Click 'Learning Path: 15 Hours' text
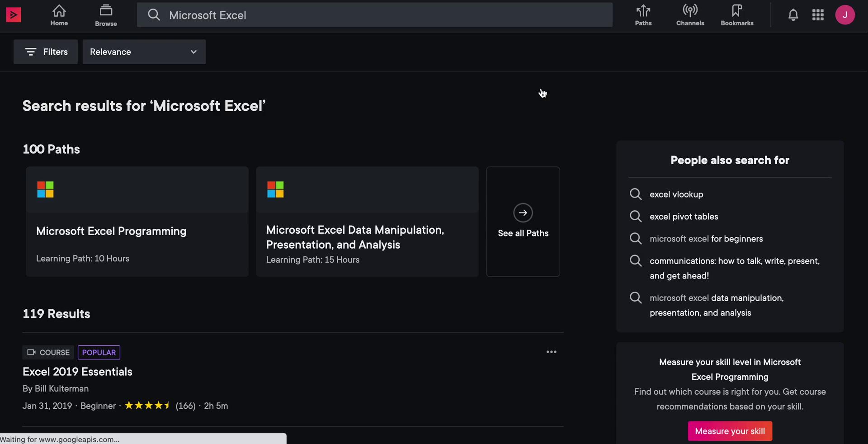 tap(313, 260)
